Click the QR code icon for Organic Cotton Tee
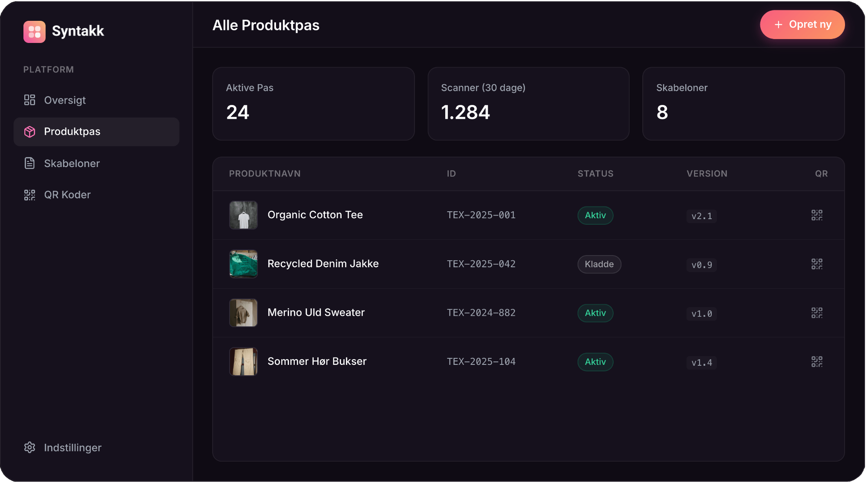Viewport: 868px width, 482px height. pyautogui.click(x=817, y=215)
